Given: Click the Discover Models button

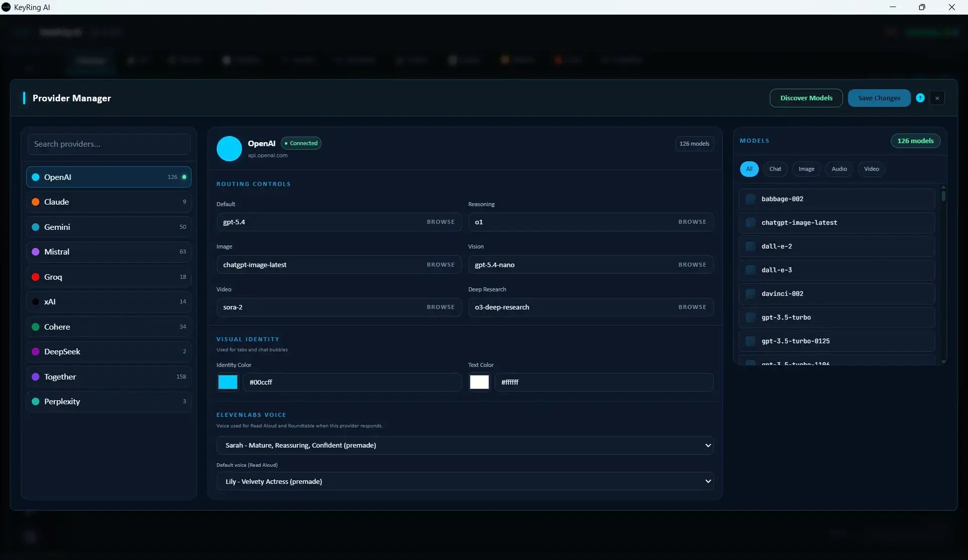Looking at the screenshot, I should [x=806, y=98].
